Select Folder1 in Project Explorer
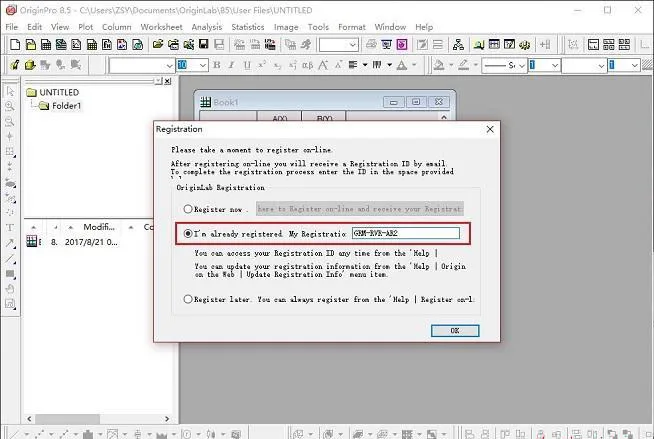 tap(60, 106)
